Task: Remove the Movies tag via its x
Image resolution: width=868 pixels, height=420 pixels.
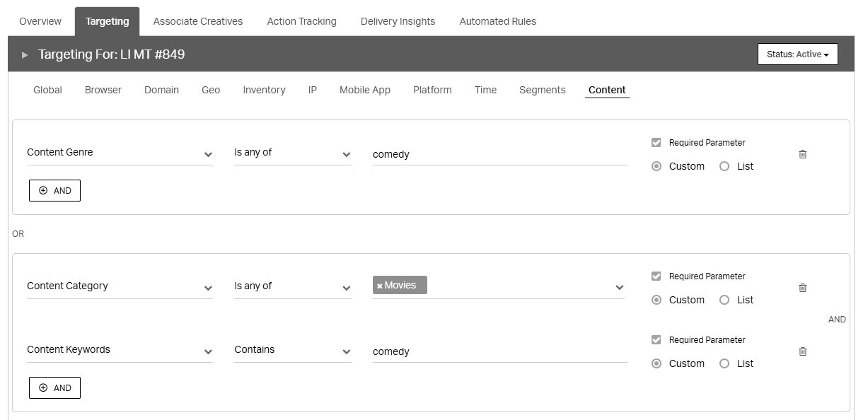Action: [x=380, y=286]
